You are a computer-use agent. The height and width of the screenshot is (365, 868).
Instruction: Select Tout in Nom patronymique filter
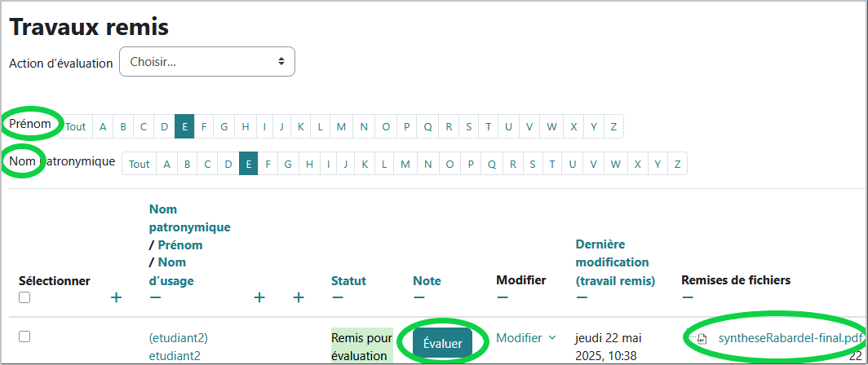tap(139, 164)
